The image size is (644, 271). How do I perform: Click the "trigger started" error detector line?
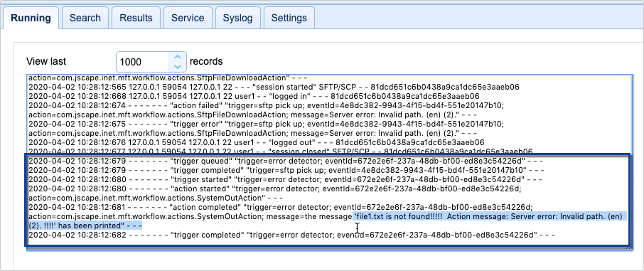[285, 179]
